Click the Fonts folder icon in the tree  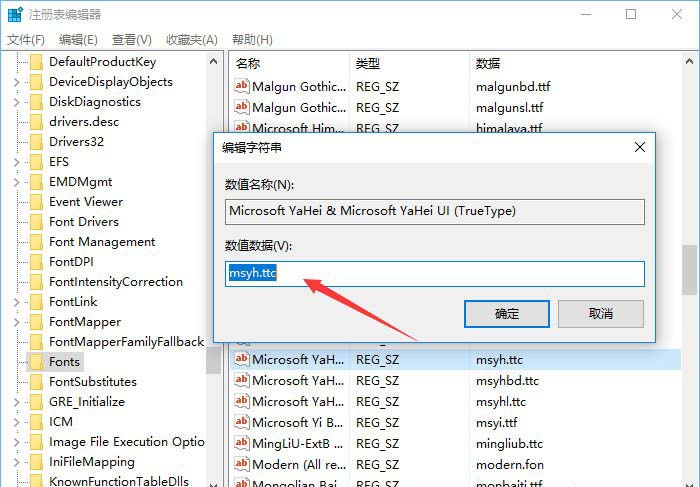pos(36,362)
